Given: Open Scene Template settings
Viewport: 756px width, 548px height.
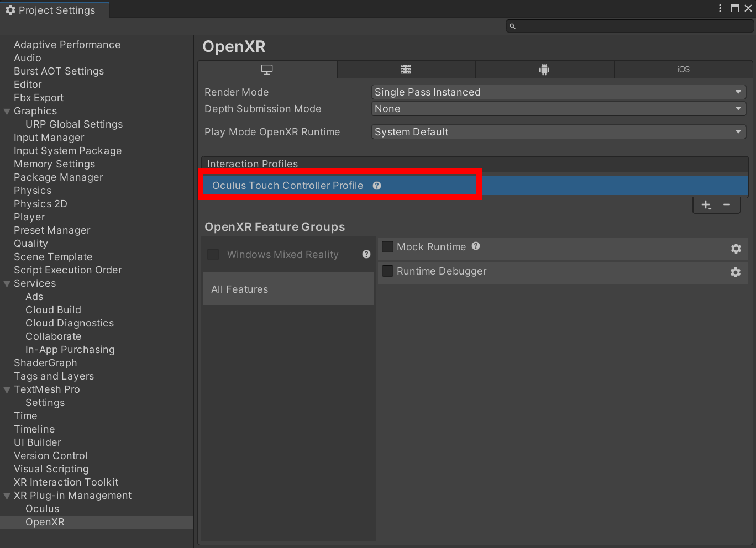Looking at the screenshot, I should pos(53,257).
